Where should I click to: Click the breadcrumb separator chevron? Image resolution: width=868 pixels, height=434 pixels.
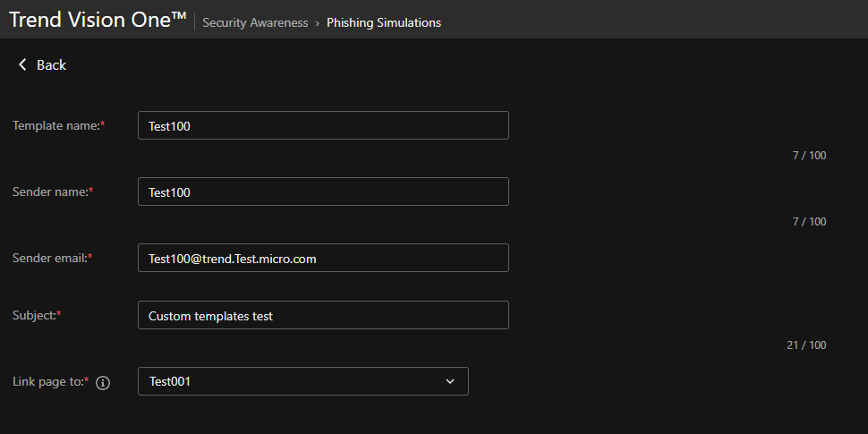tap(317, 23)
